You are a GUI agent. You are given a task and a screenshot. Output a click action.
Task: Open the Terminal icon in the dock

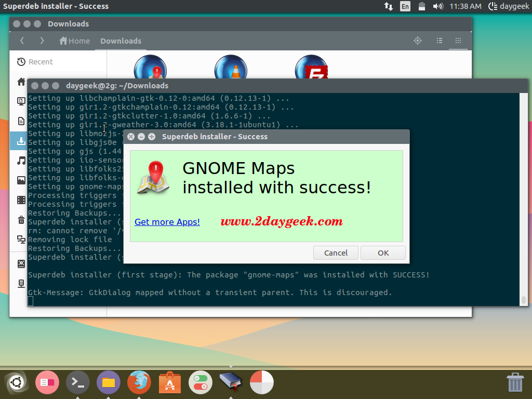(x=78, y=382)
